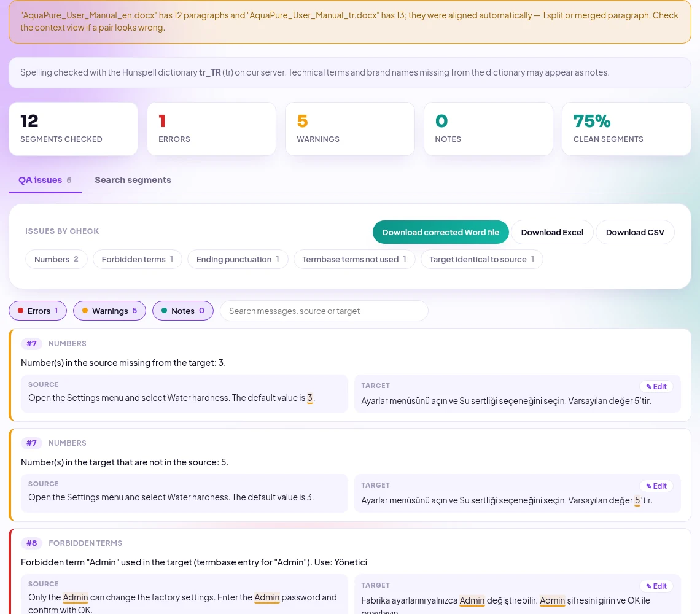Download the corrected Word file
This screenshot has height=614, width=700.
click(440, 232)
